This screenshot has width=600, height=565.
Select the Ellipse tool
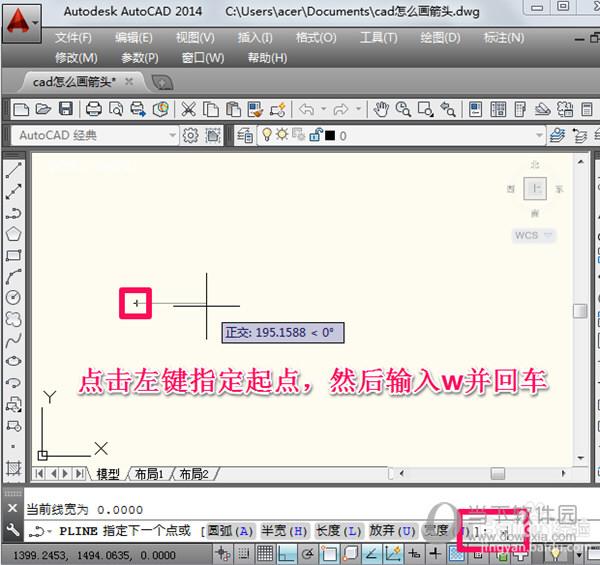click(x=13, y=361)
